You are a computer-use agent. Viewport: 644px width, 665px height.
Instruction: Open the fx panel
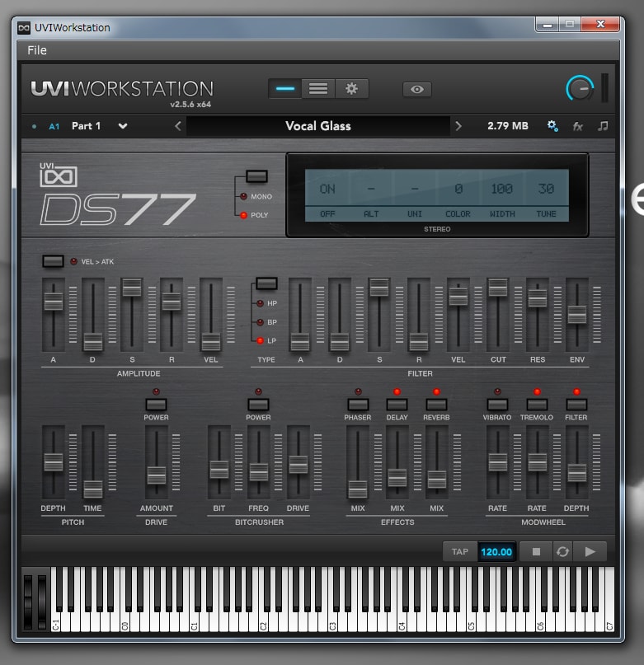(x=577, y=126)
